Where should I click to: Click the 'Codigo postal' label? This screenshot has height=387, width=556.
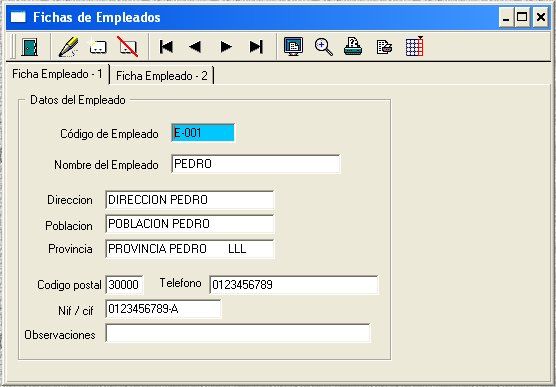click(x=69, y=285)
